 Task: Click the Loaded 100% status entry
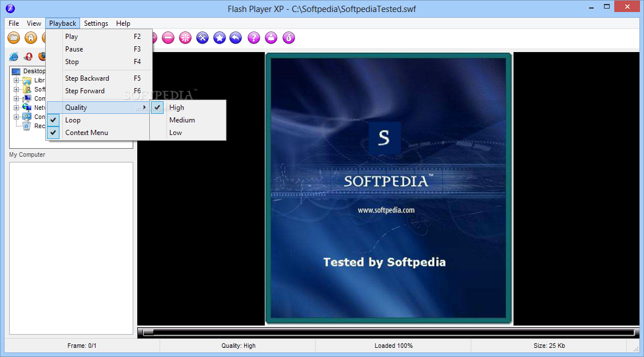click(x=393, y=346)
